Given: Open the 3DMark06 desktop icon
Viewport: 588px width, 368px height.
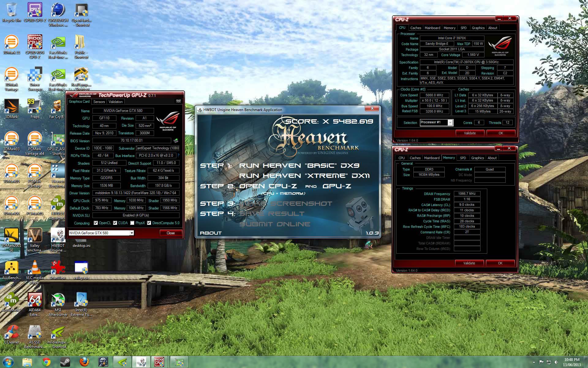Looking at the screenshot, I should (x=11, y=205).
